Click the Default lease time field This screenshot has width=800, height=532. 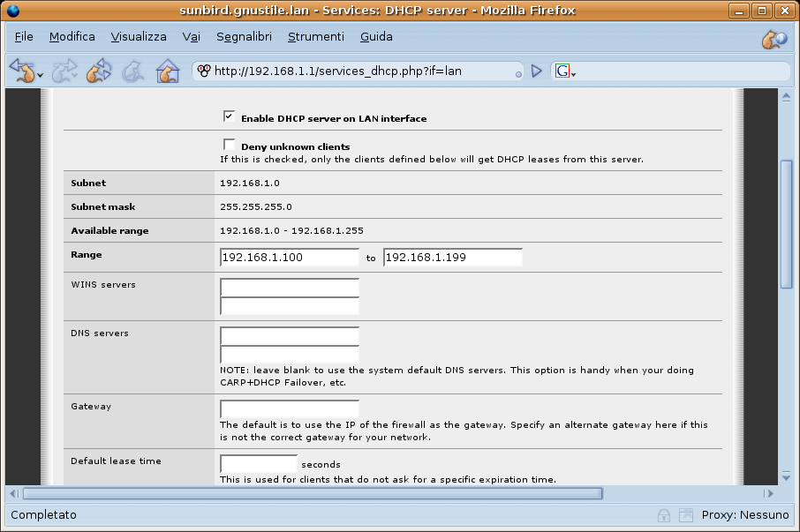tap(258, 464)
